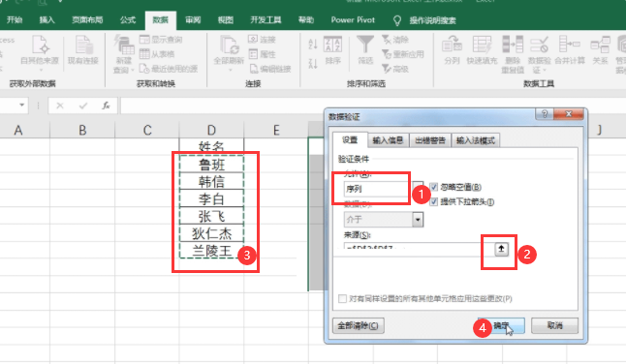Select the cell containing 兰陵王

211,250
